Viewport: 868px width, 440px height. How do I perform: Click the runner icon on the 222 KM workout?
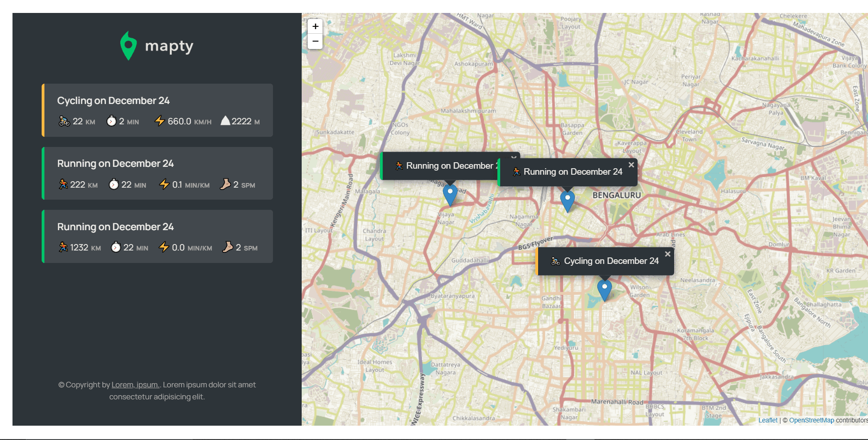point(63,184)
